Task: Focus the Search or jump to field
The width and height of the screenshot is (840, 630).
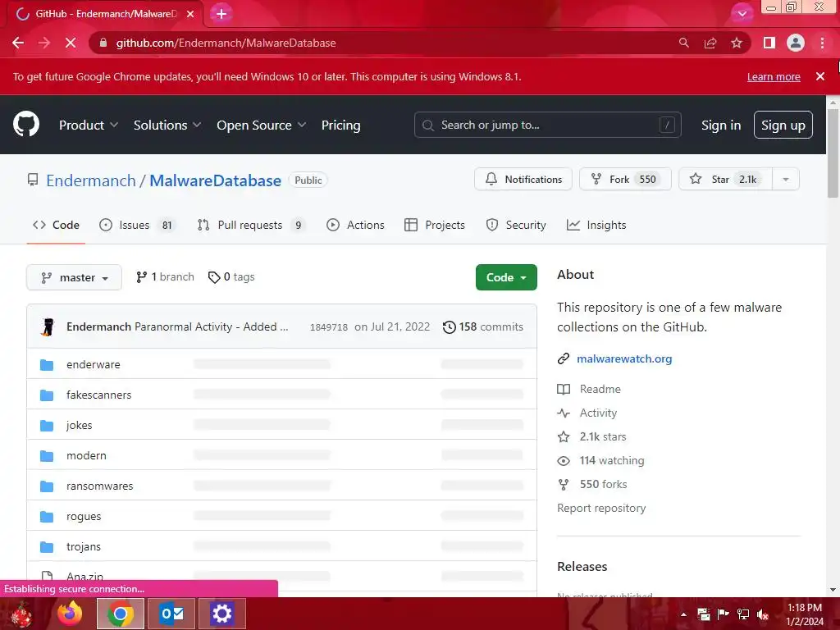Action: click(x=547, y=125)
